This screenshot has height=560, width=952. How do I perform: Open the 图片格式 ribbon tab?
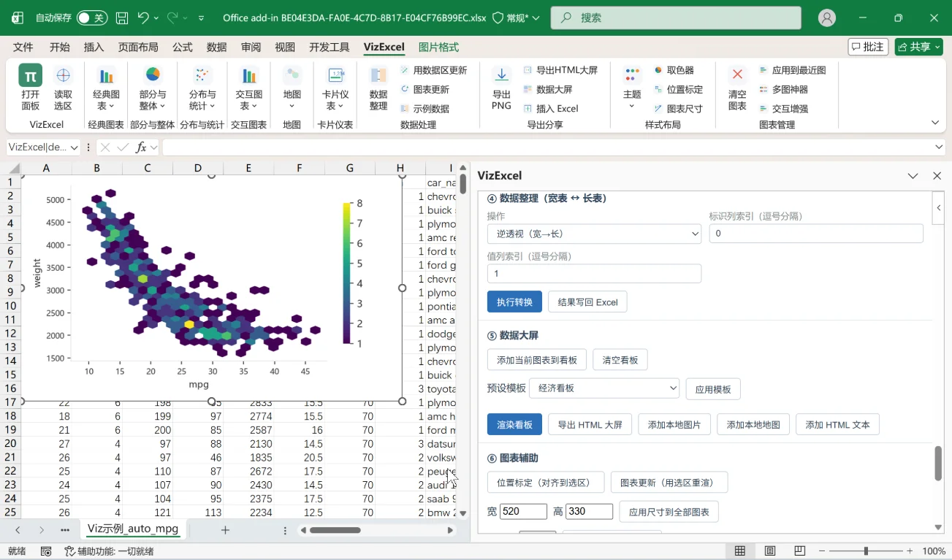click(x=438, y=47)
